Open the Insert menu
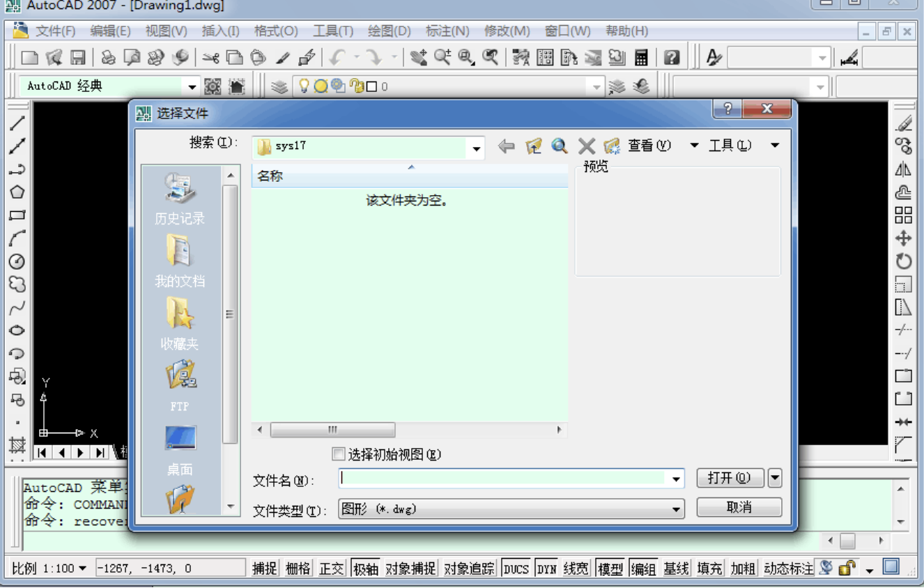This screenshot has height=588, width=924. tap(220, 31)
